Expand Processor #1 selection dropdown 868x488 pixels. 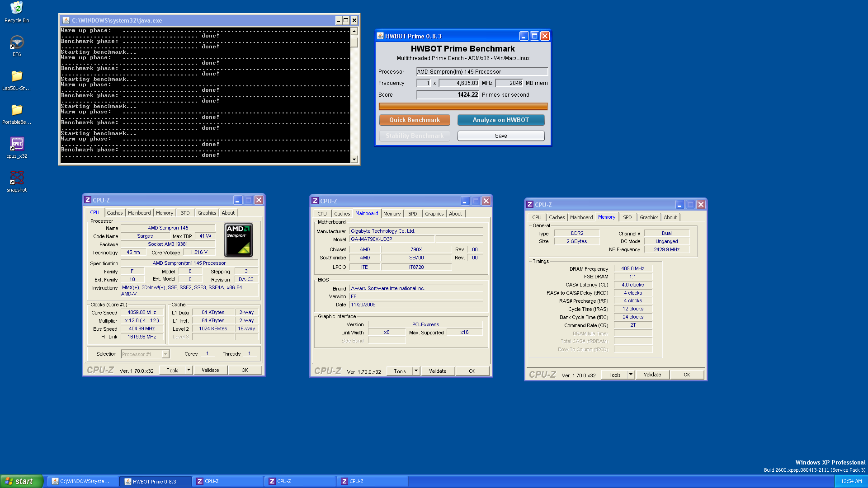(x=165, y=354)
